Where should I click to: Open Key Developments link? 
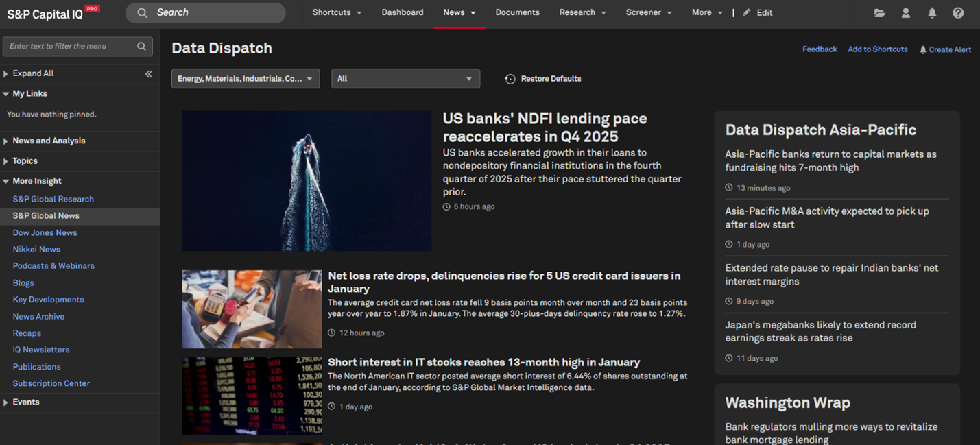[48, 300]
